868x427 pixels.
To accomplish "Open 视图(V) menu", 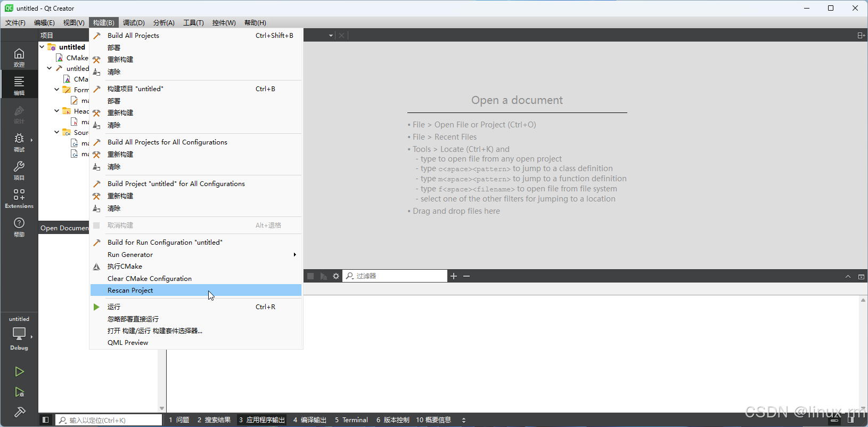I will (x=73, y=22).
